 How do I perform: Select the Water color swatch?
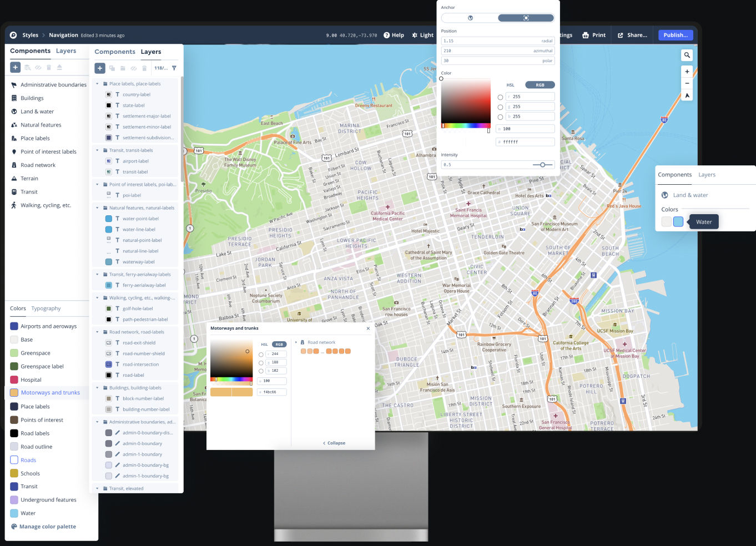tap(678, 221)
